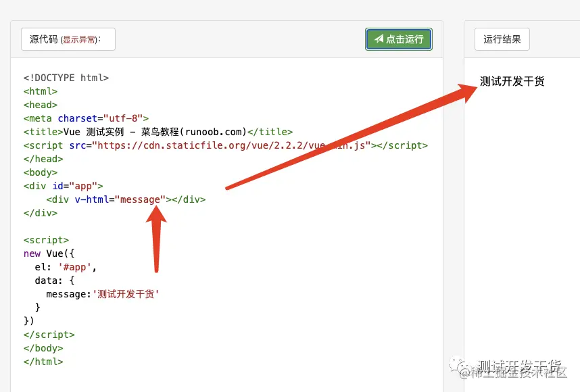
Task: Click the el: '#app', line
Action: tap(66, 267)
